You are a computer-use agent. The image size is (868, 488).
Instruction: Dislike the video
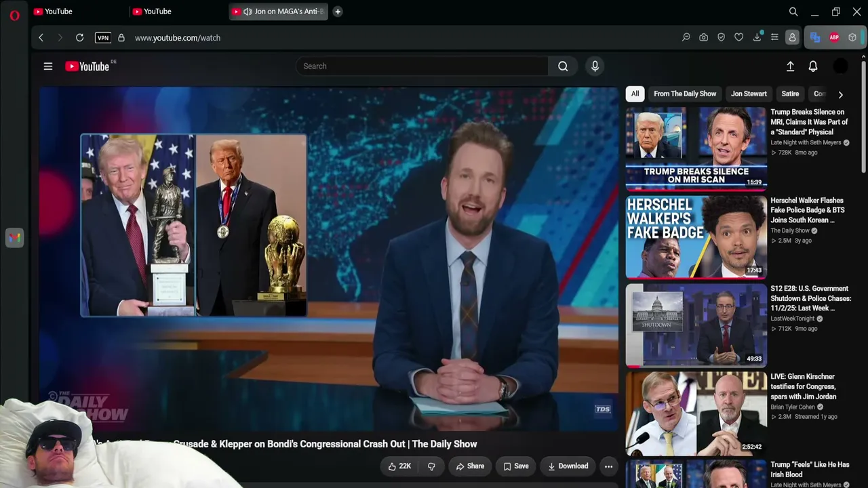coord(431,466)
